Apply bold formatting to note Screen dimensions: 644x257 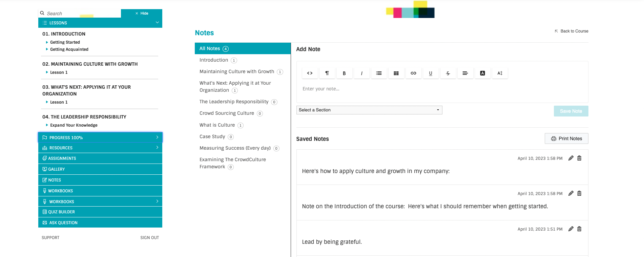(344, 73)
